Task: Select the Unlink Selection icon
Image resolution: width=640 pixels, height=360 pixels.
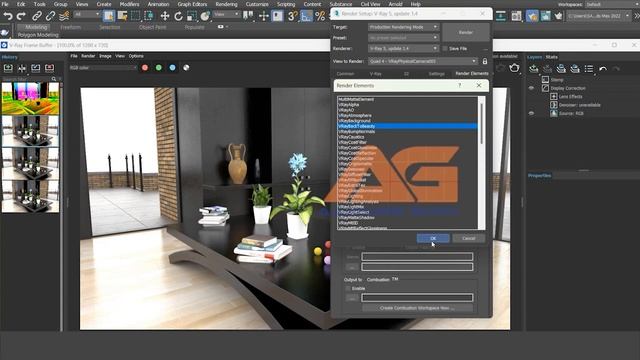Action: coord(50,16)
